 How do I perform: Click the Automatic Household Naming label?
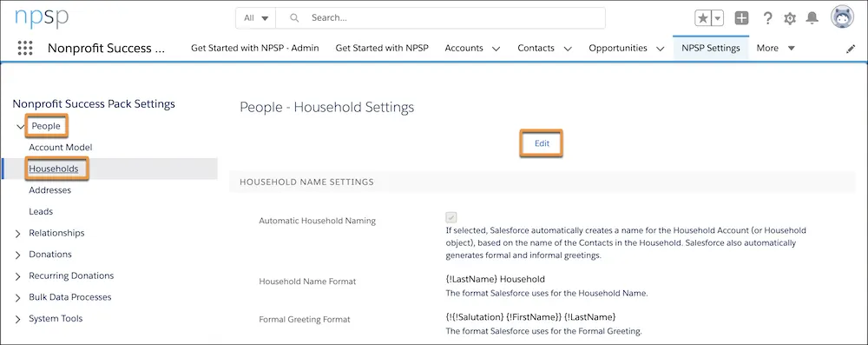pos(317,221)
